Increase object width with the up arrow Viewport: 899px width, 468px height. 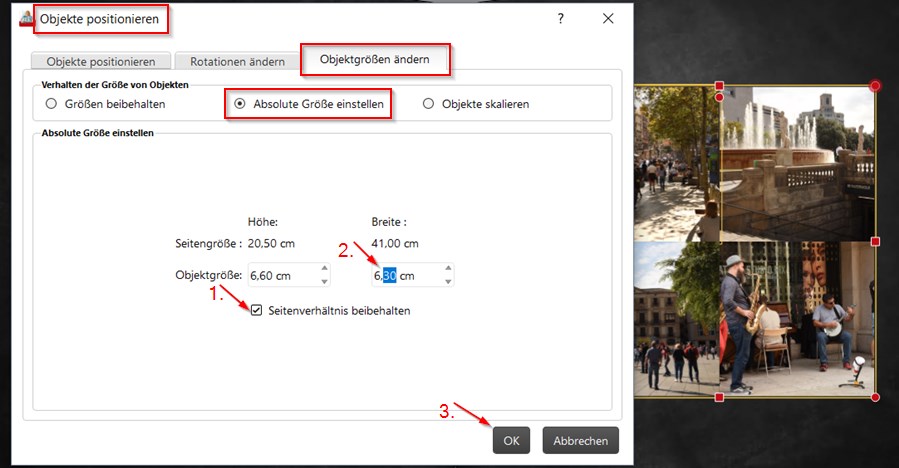click(447, 269)
